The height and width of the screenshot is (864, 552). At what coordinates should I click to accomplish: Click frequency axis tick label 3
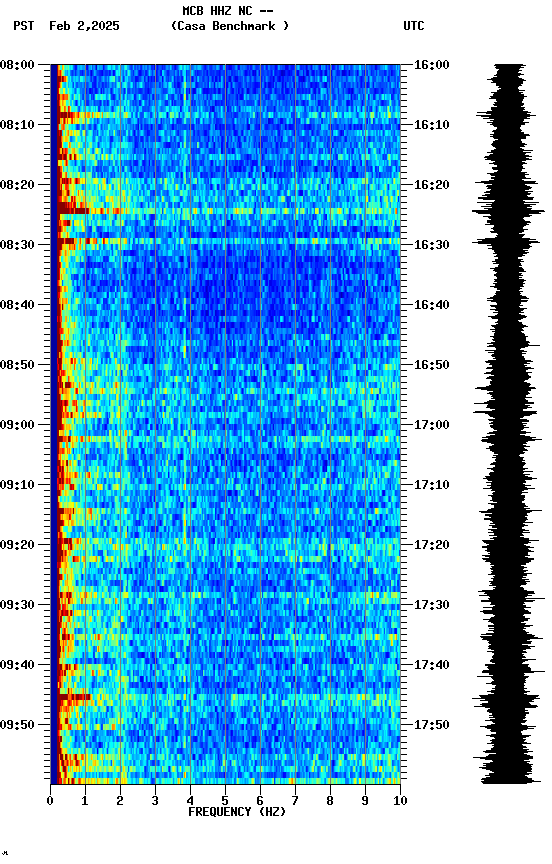pyautogui.click(x=155, y=801)
